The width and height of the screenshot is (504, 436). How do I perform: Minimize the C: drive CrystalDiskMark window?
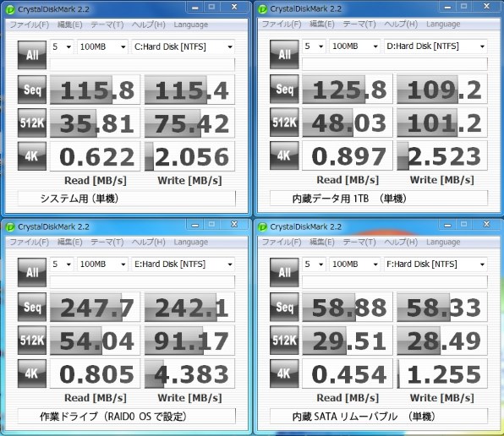[194, 7]
